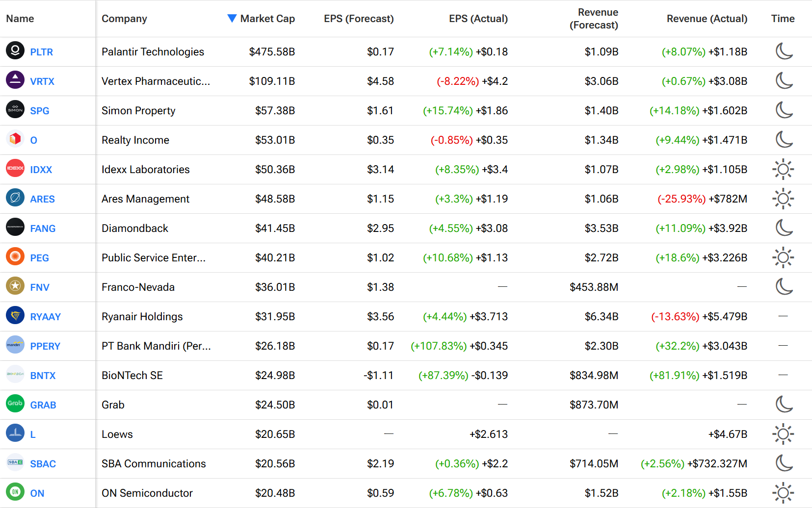Click the Loews logo icon
The width and height of the screenshot is (812, 508).
[x=15, y=433]
